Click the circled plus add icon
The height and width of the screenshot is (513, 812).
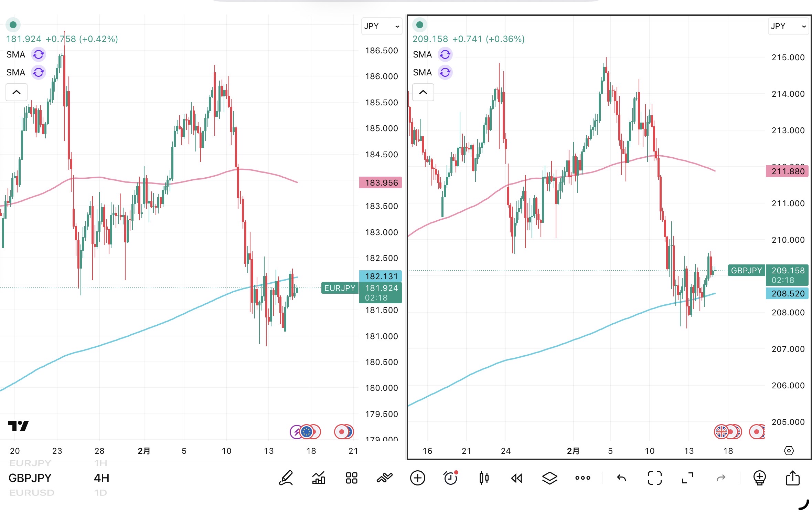click(x=417, y=478)
